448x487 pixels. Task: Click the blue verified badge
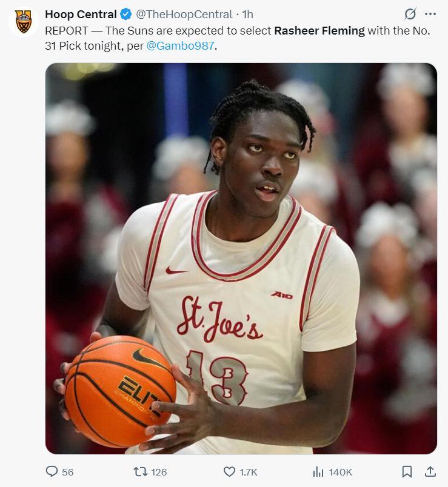(x=125, y=14)
